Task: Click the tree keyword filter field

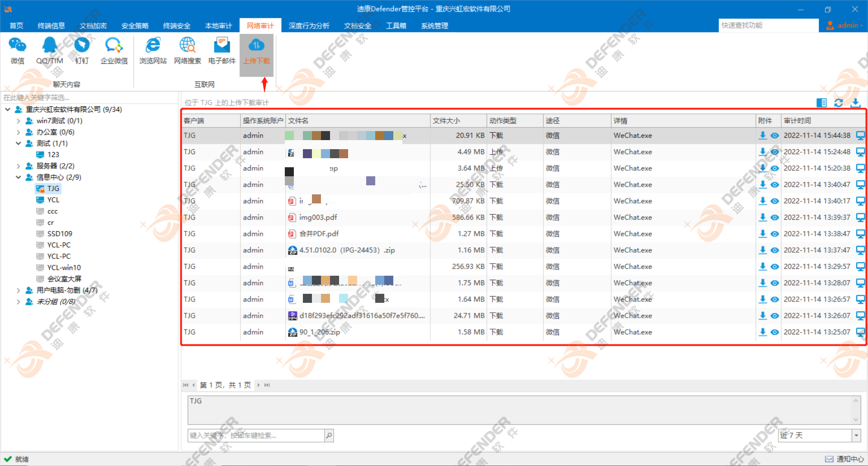Action: [90, 98]
